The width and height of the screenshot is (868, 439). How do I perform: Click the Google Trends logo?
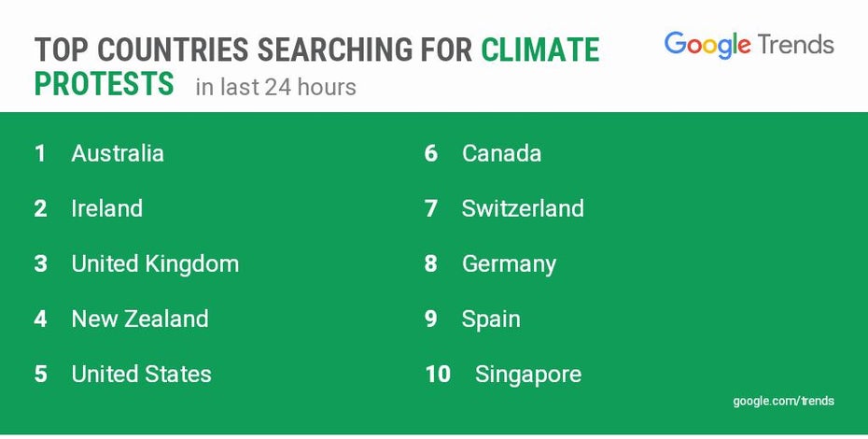[749, 46]
